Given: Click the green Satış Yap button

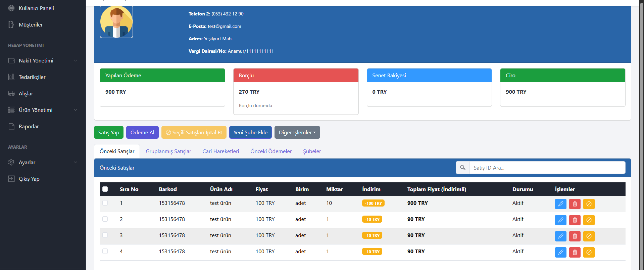Looking at the screenshot, I should (108, 132).
